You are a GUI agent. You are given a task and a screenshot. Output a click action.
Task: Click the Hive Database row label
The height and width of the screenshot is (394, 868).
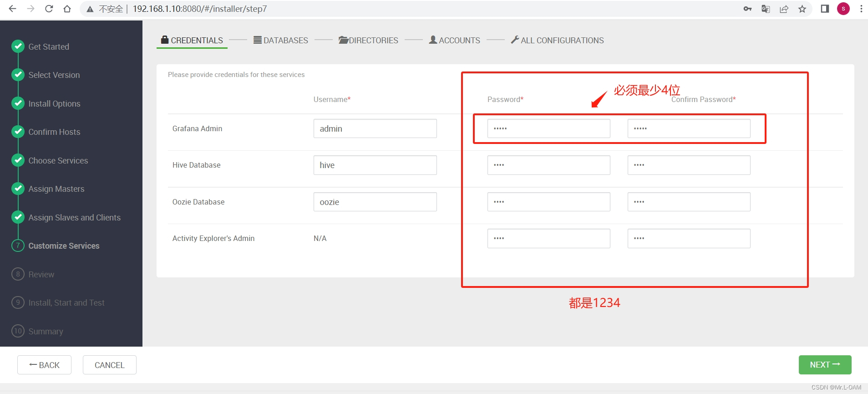(x=196, y=165)
